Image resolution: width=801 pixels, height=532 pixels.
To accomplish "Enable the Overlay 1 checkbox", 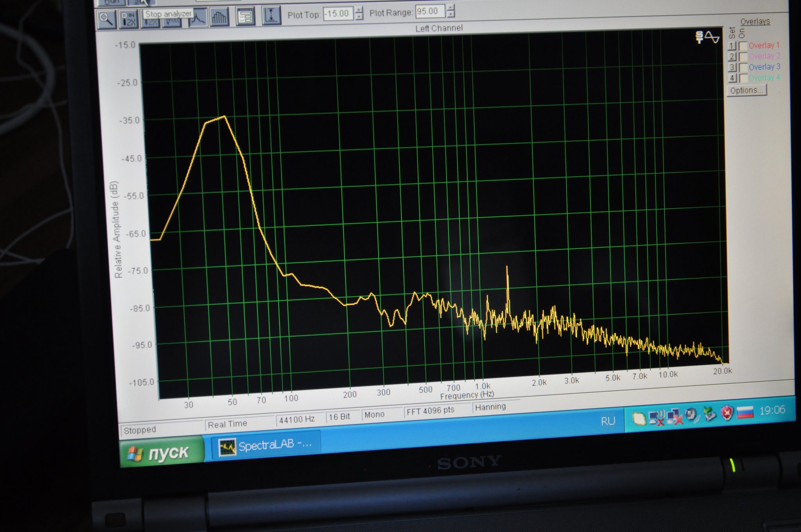I will click(x=743, y=46).
